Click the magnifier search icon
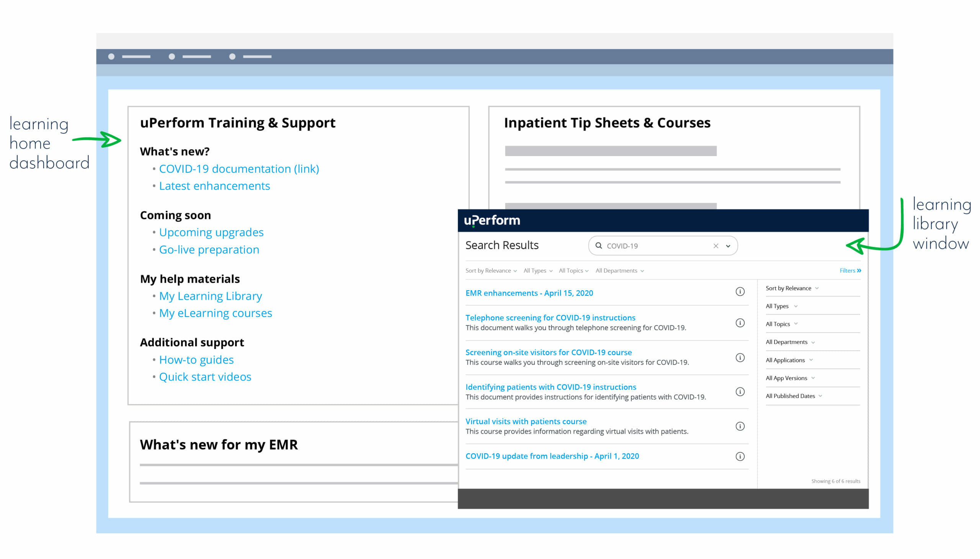The width and height of the screenshot is (980, 559). pyautogui.click(x=598, y=246)
